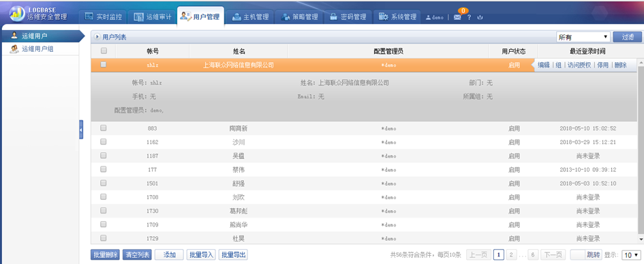Collapse the left sidebar with arrow handle
This screenshot has height=264, width=644.
(81, 130)
